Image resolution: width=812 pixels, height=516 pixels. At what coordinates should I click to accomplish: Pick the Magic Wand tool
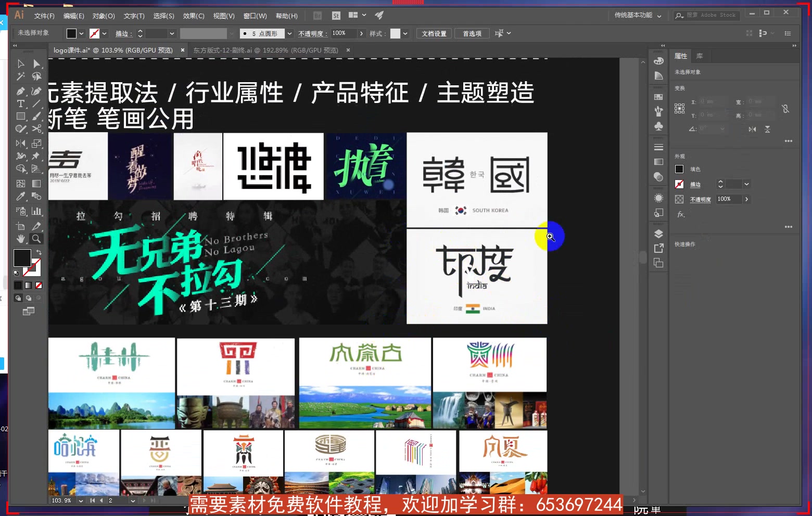point(21,77)
